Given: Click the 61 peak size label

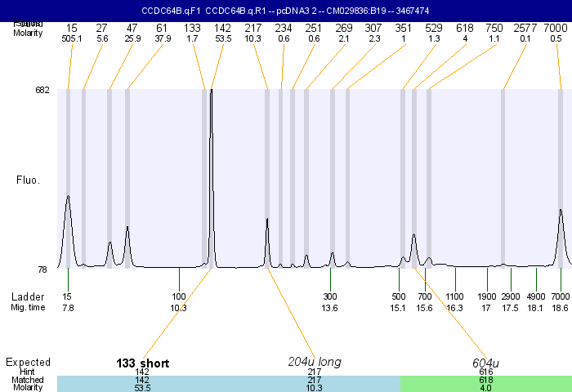Looking at the screenshot, I should coord(162,29).
